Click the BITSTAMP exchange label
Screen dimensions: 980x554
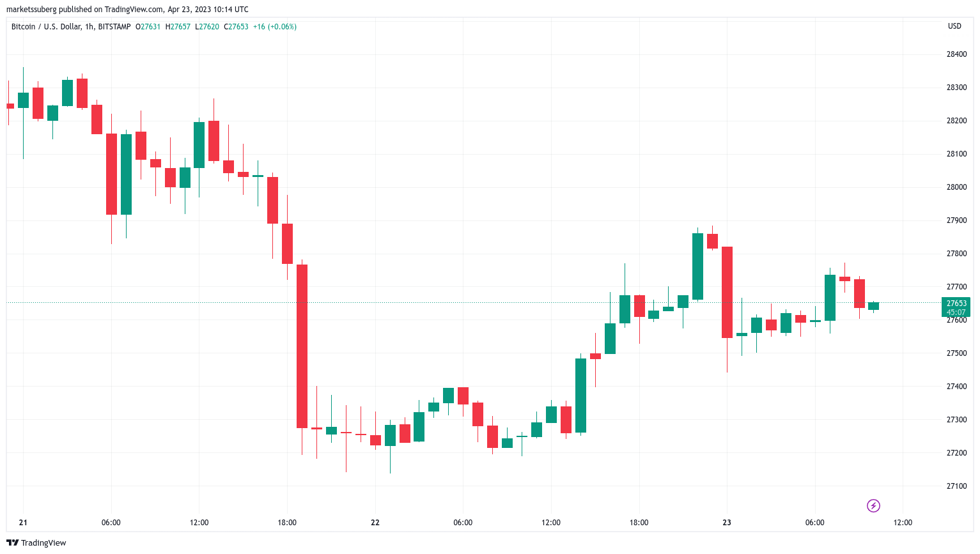(114, 27)
